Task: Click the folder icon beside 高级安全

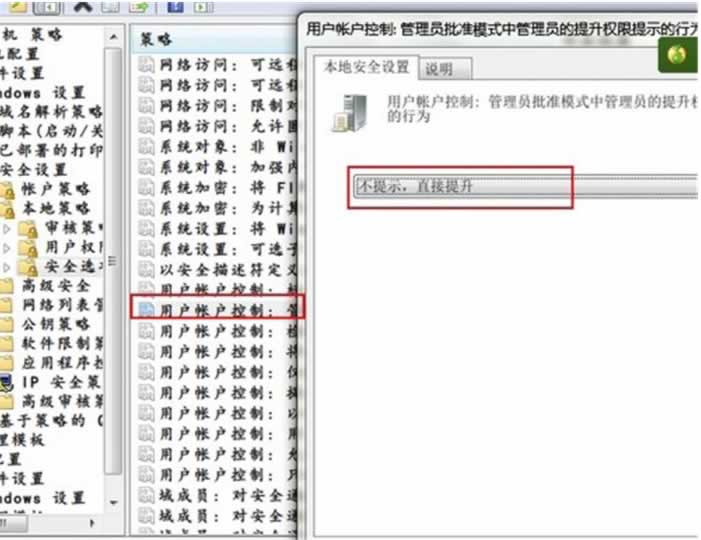Action: click(x=6, y=286)
